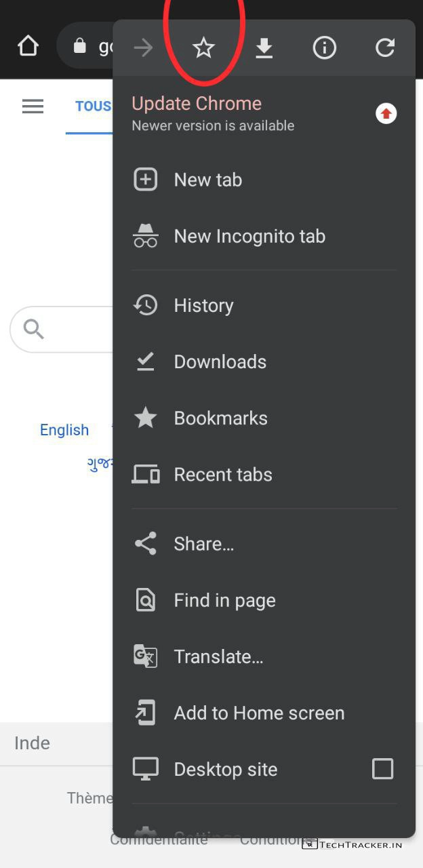Reload the page with refresh icon
The width and height of the screenshot is (423, 868).
(384, 47)
